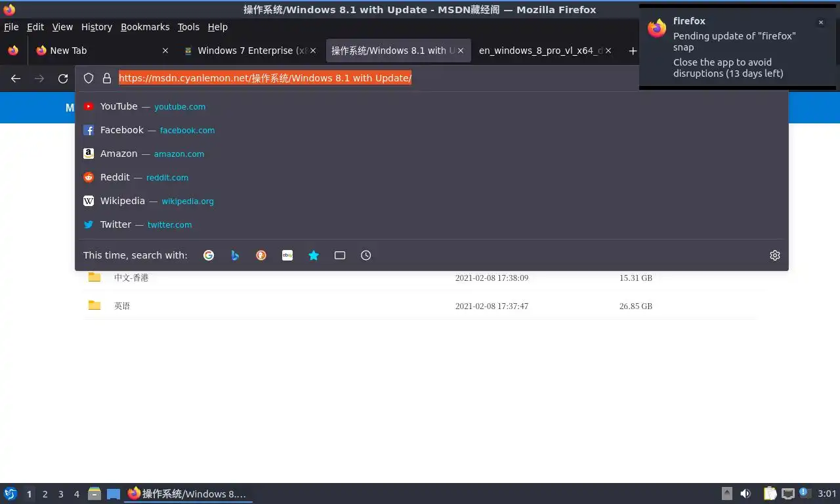Open the volume control tray icon
840x504 pixels.
tap(745, 493)
